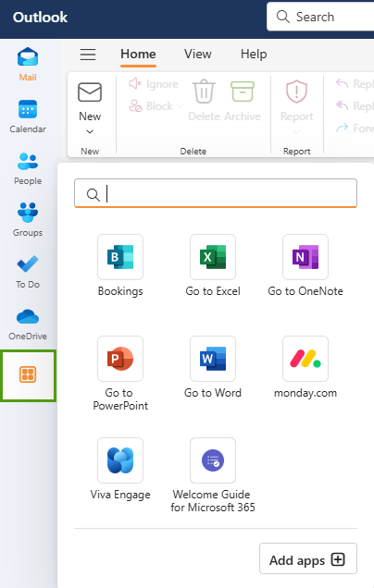Click the Archive box icon
Screen dimensions: 374x588
pyautogui.click(x=243, y=92)
